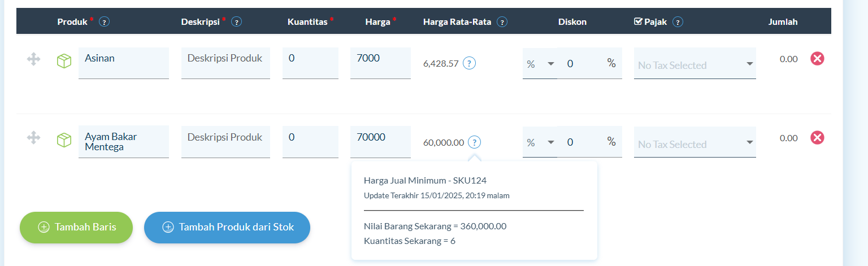This screenshot has width=868, height=266.
Task: Remove the Ayam Bakar Mentega row
Action: pos(817,137)
